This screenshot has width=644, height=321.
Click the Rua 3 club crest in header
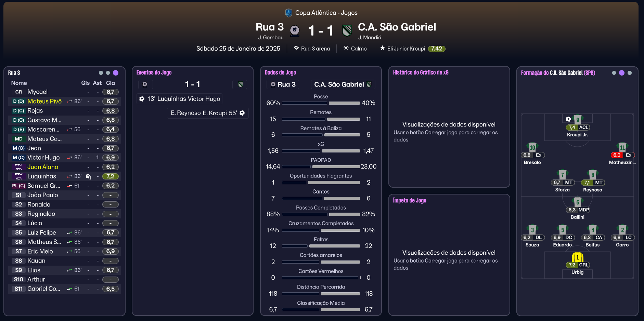click(x=295, y=31)
